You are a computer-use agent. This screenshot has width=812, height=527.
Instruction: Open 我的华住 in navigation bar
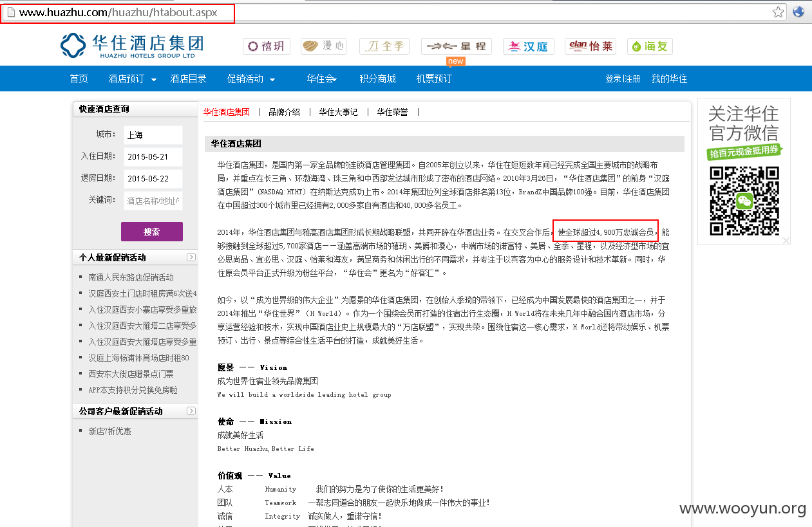pyautogui.click(x=669, y=79)
